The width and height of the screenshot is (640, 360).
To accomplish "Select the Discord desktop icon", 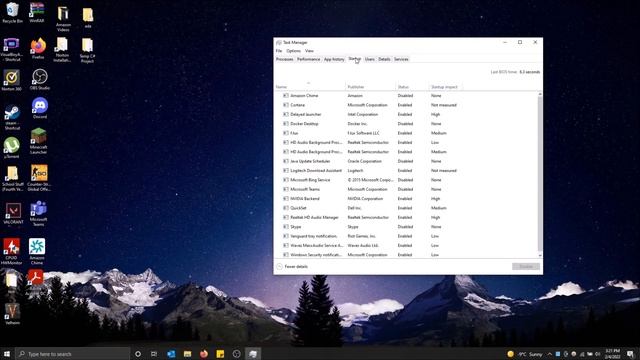I will point(40,108).
